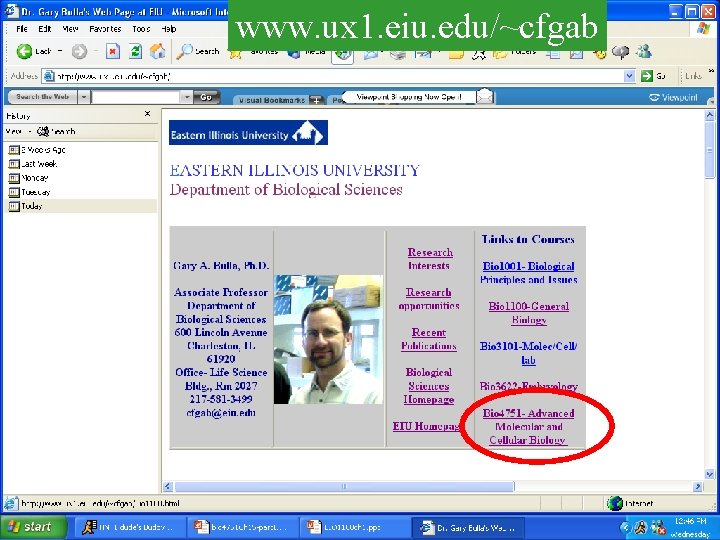
Task: Click the photo of Gary Bulla
Action: [x=328, y=339]
